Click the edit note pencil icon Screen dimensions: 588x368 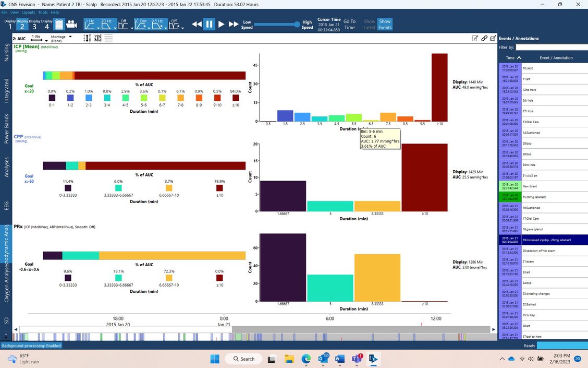coord(475,38)
